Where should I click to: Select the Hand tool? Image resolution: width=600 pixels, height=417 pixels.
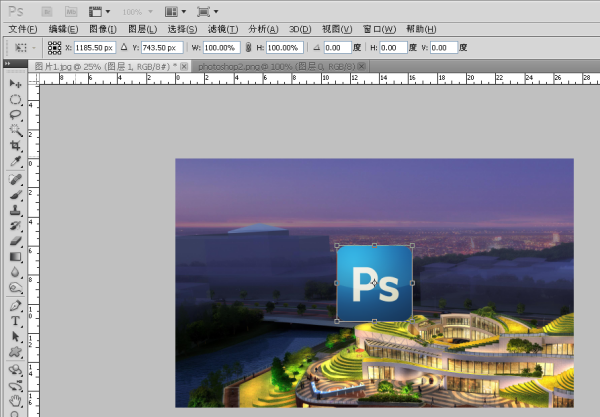(15, 401)
